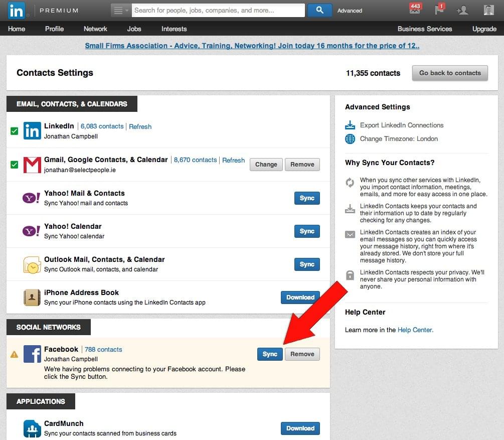Open the 788 contacts Facebook link
Viewport: 504px width, 440px height.
pyautogui.click(x=103, y=349)
